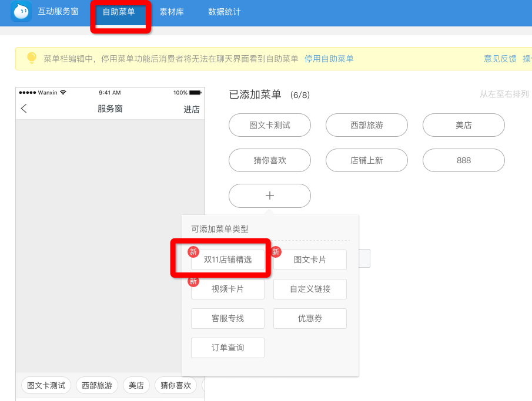Screen dimensions: 532x401
Task: Click the 停用自助菜单 link
Action: [329, 59]
